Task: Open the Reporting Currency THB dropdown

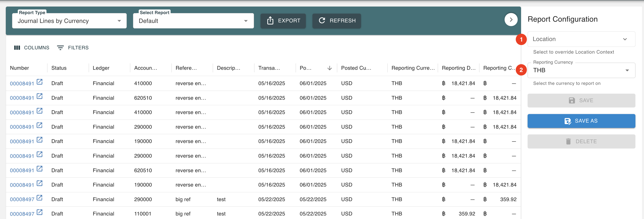Action: (581, 70)
